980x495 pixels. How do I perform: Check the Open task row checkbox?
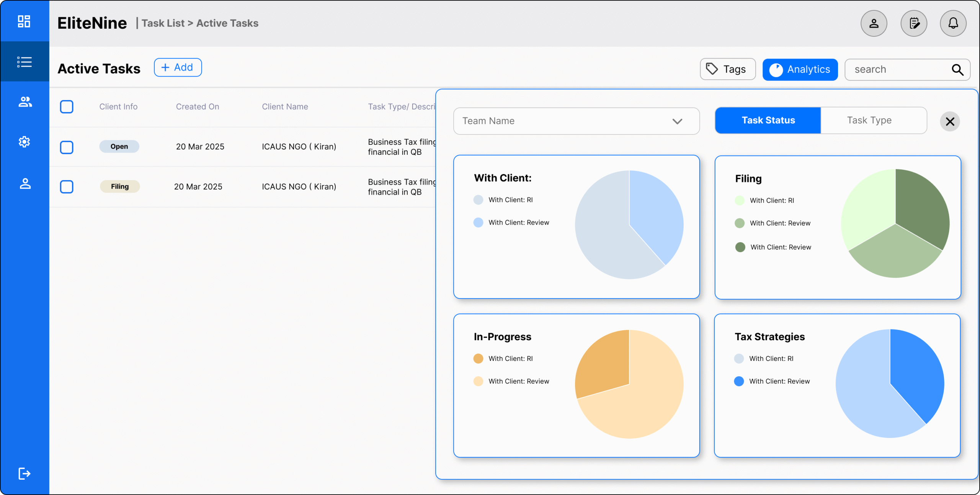67,147
